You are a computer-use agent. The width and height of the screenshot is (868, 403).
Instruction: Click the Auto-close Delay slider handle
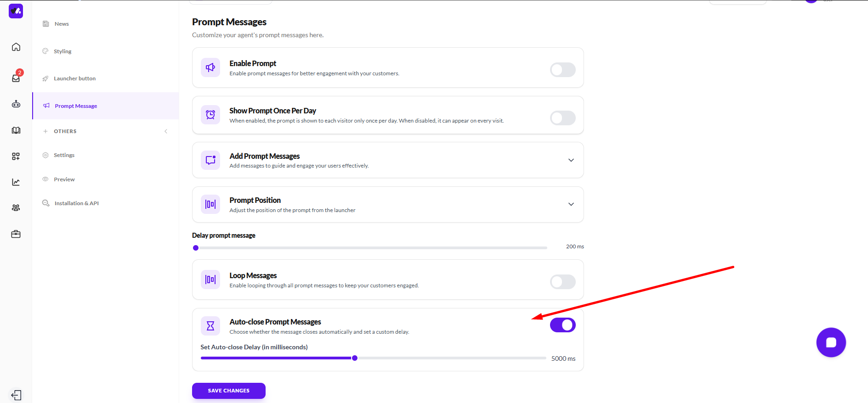pyautogui.click(x=355, y=358)
